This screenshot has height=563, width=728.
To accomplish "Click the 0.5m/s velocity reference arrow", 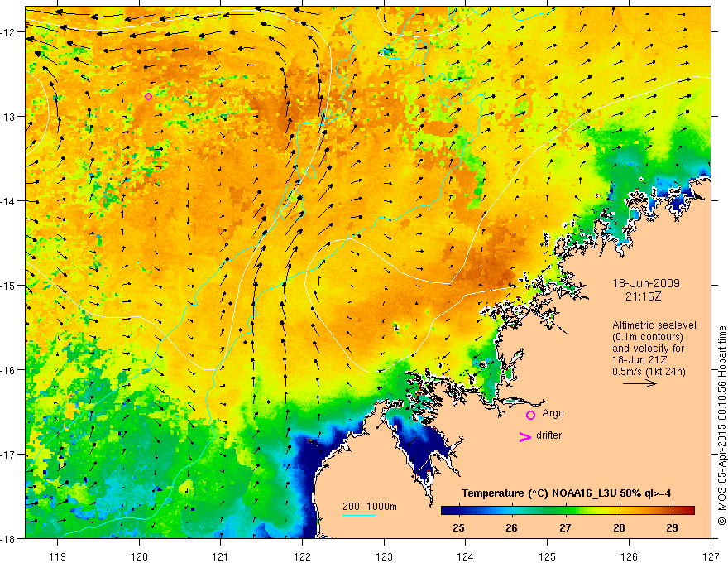I will (639, 383).
